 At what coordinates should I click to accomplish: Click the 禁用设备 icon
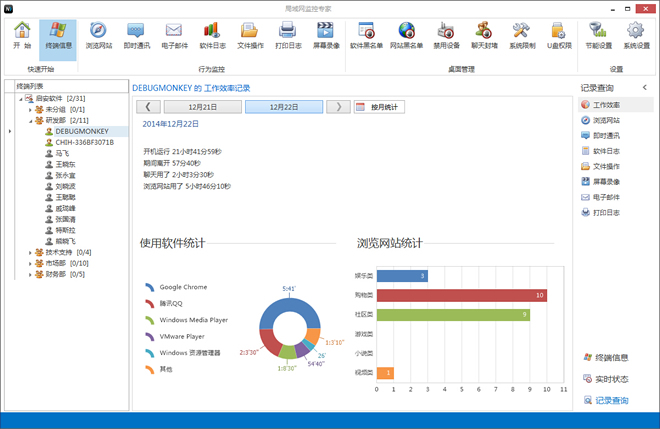click(x=445, y=34)
